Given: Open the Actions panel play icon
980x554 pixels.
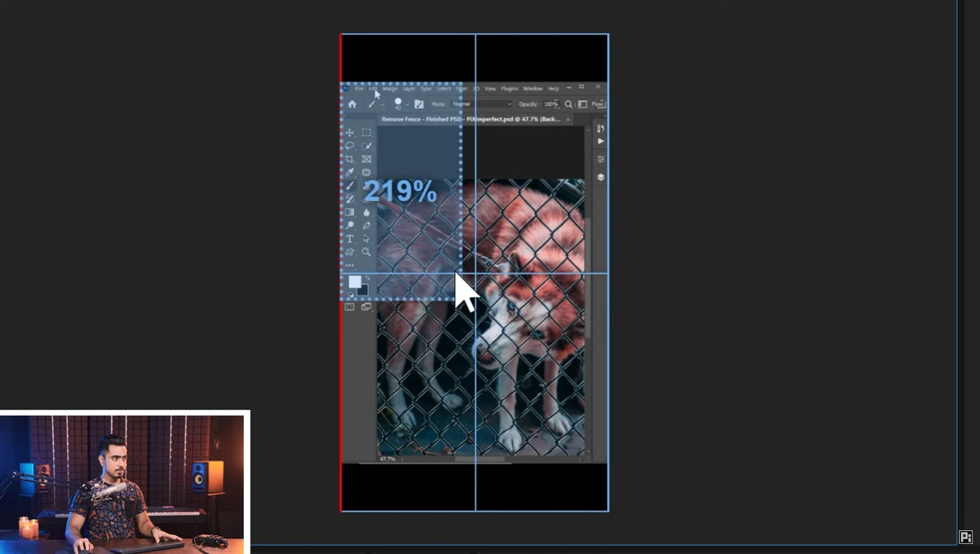Looking at the screenshot, I should (600, 141).
